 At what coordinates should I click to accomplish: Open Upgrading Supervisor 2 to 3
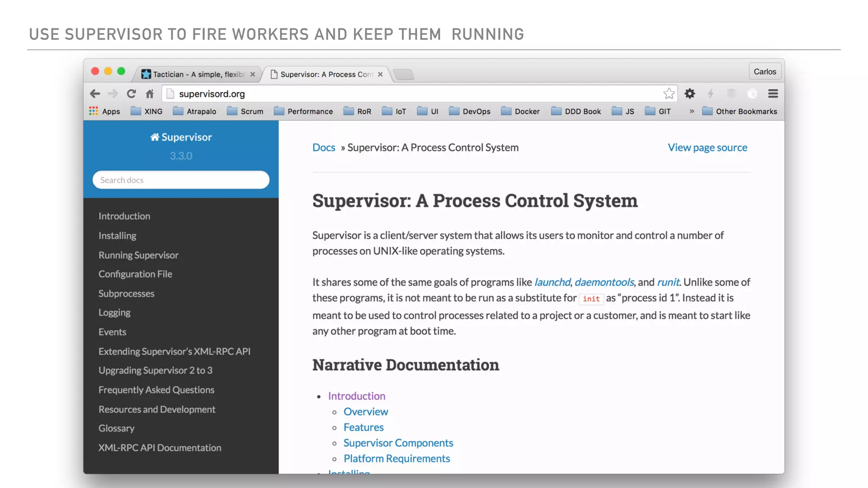click(x=156, y=370)
